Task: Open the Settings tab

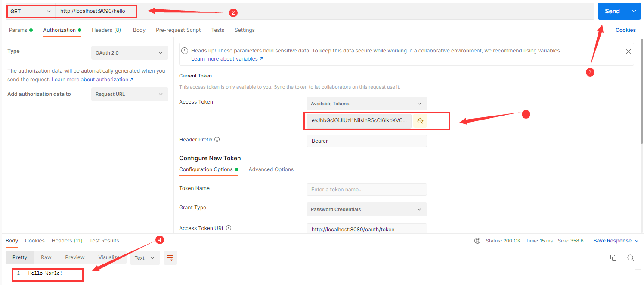Action: pyautogui.click(x=245, y=30)
